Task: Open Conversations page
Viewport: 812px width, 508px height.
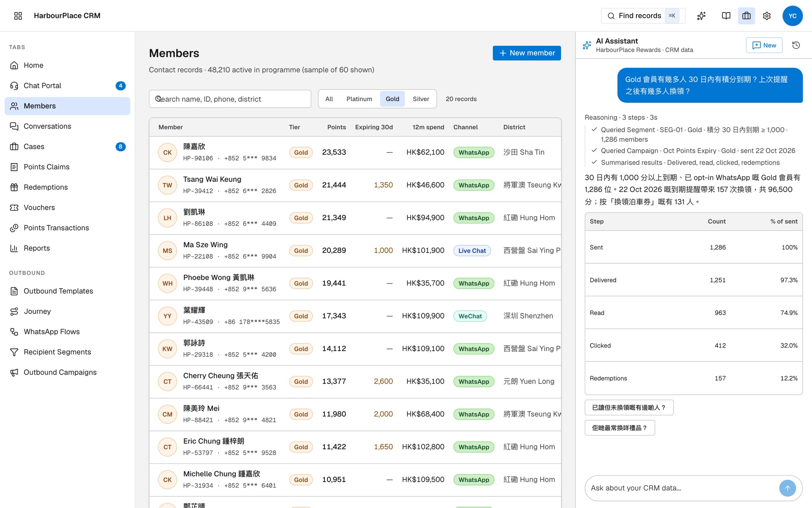Action: (x=68, y=126)
